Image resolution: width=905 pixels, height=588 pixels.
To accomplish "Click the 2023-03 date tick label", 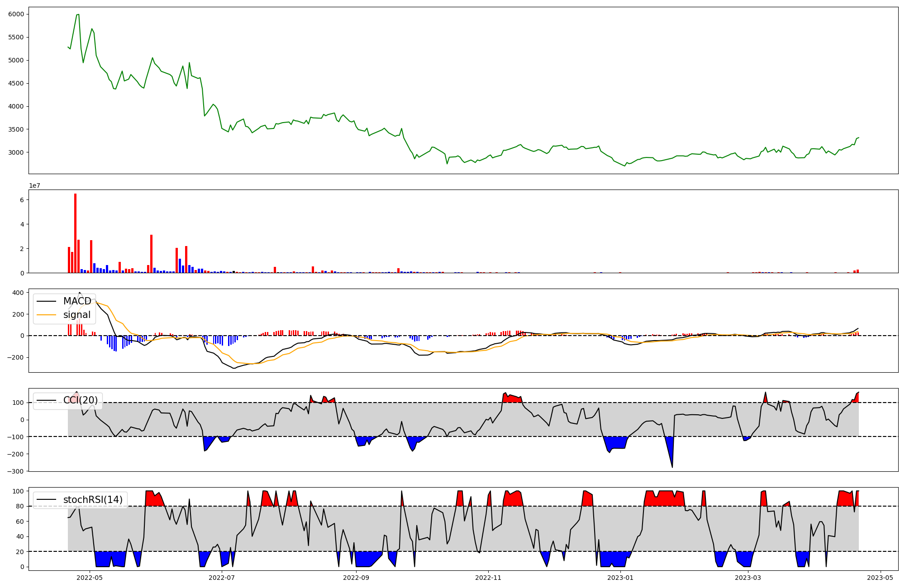I will point(748,578).
